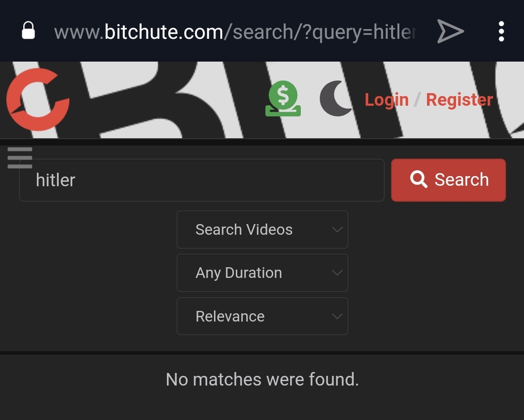The height and width of the screenshot is (420, 524).
Task: Click the BitChute header banner image
Action: [x=262, y=99]
